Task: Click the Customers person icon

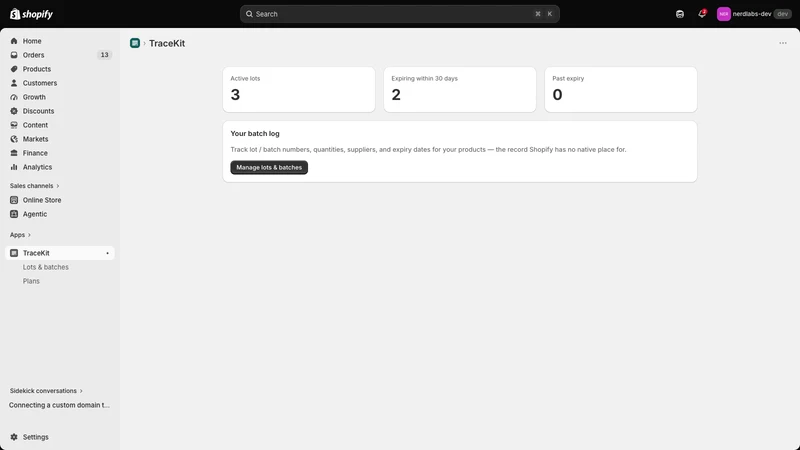Action: pyautogui.click(x=14, y=83)
